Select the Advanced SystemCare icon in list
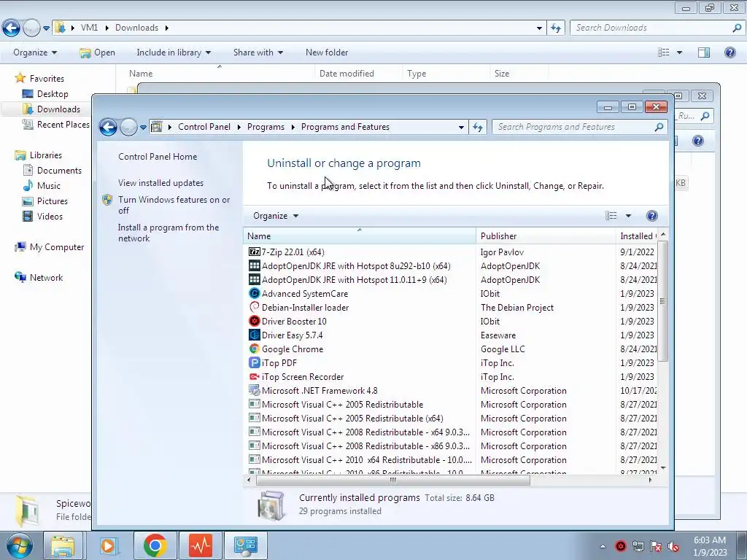The width and height of the screenshot is (747, 560). [x=255, y=293]
